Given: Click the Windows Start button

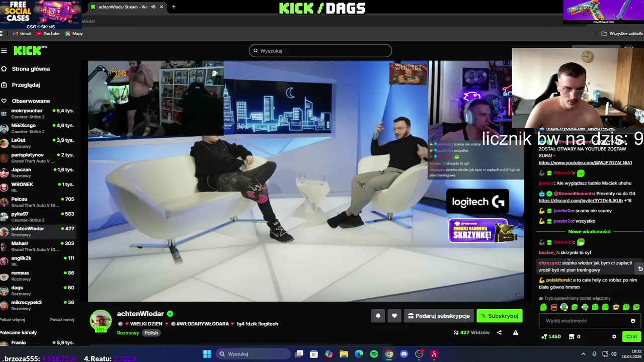Looking at the screenshot, I should tap(207, 354).
